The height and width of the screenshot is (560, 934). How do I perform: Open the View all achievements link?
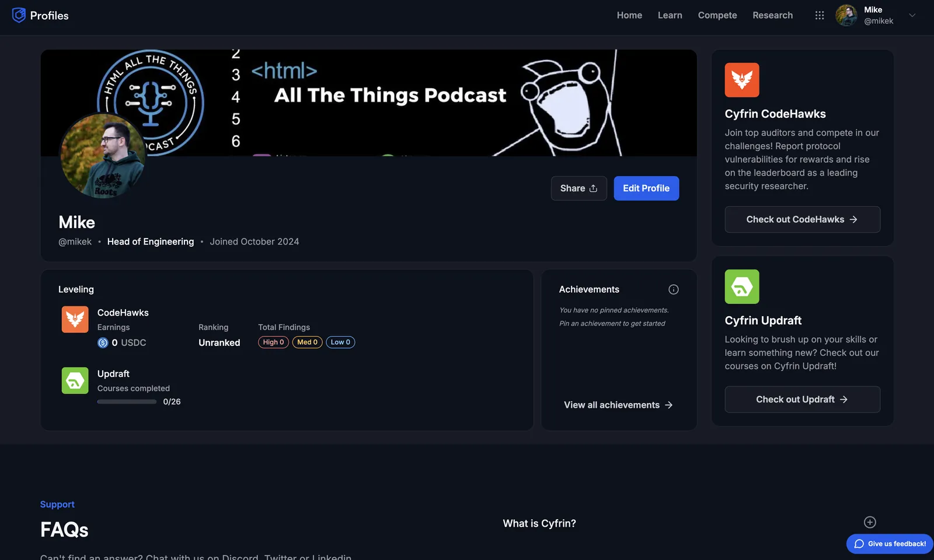click(x=618, y=405)
